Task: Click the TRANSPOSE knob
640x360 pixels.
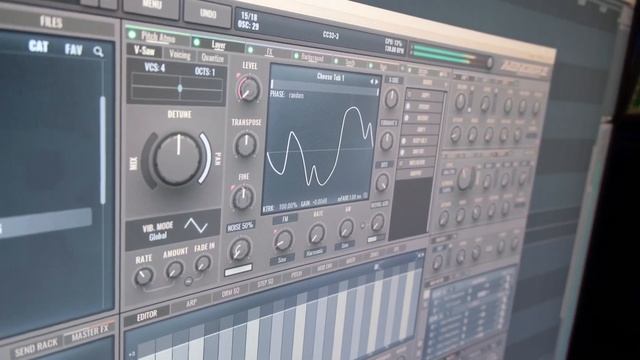Action: 246,144
